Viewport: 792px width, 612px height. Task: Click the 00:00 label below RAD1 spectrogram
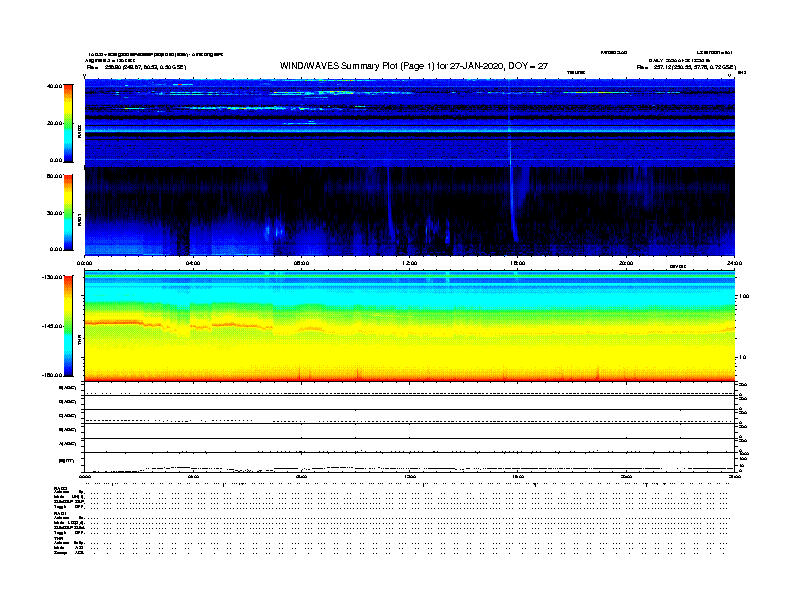pos(84,263)
